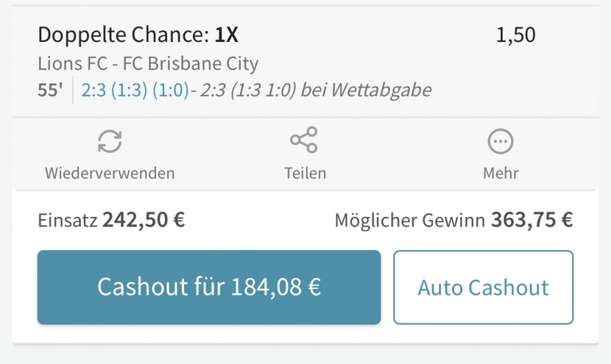Click the 55' match minute indicator

coord(50,90)
